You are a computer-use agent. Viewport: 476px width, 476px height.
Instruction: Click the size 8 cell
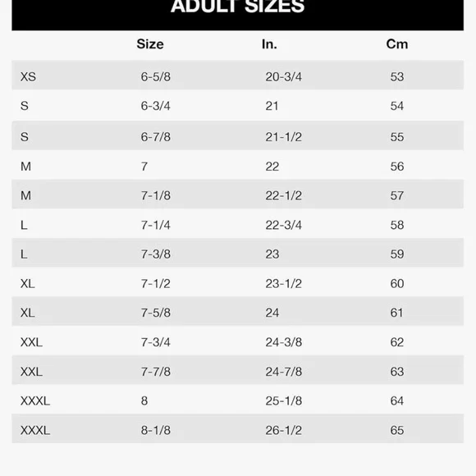[144, 400]
